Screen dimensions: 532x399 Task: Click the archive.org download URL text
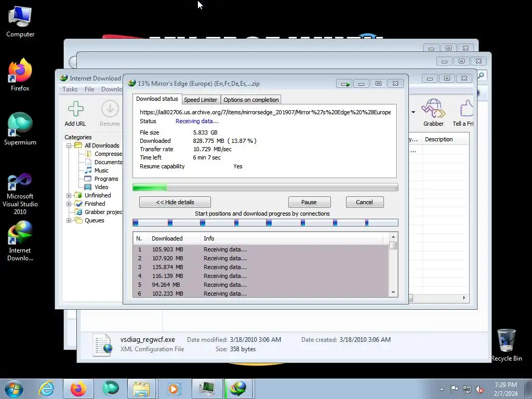(265, 112)
